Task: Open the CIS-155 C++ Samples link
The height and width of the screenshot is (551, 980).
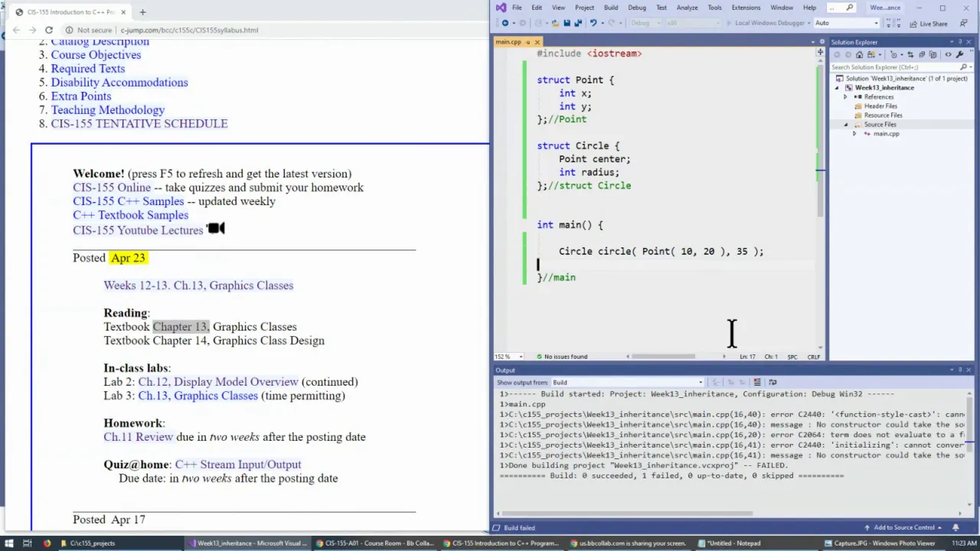Action: (129, 201)
